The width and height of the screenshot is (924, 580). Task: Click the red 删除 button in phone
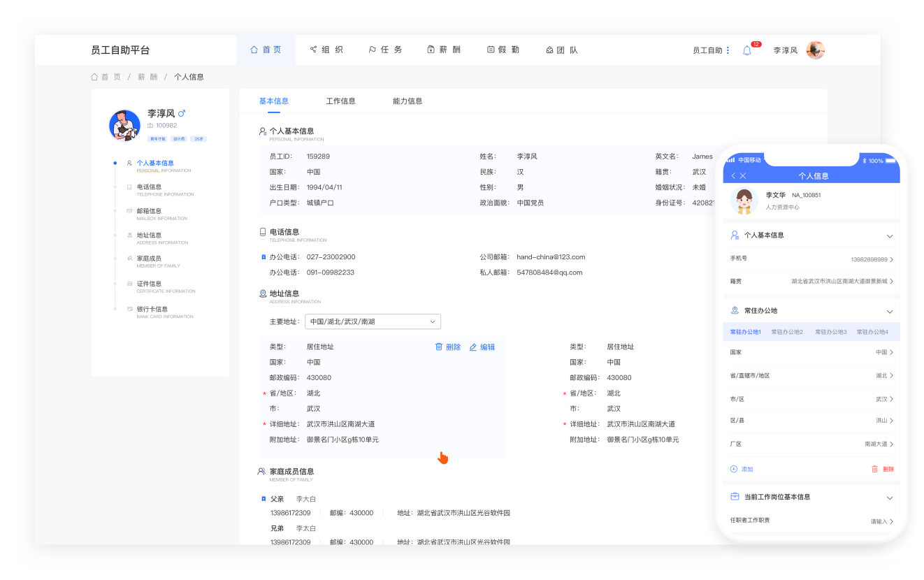(x=883, y=469)
